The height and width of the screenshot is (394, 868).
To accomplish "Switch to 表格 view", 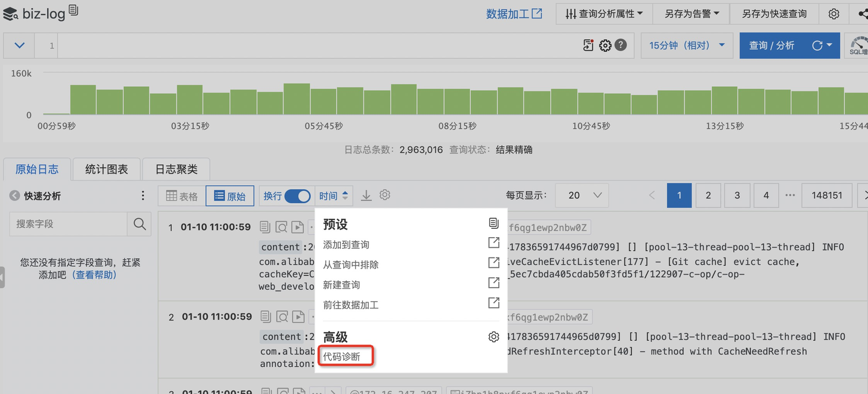I will (182, 196).
